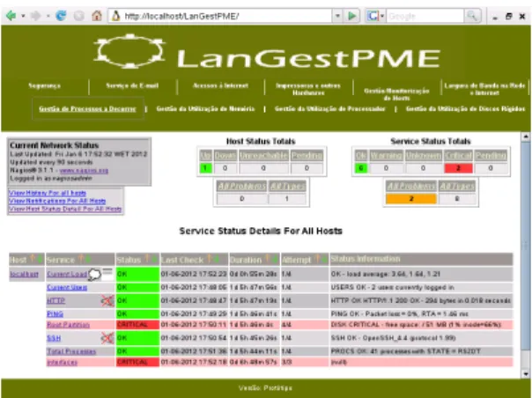The height and width of the screenshot is (398, 532).
Task: Open the back button history dropdown arrow
Action: (x=23, y=16)
